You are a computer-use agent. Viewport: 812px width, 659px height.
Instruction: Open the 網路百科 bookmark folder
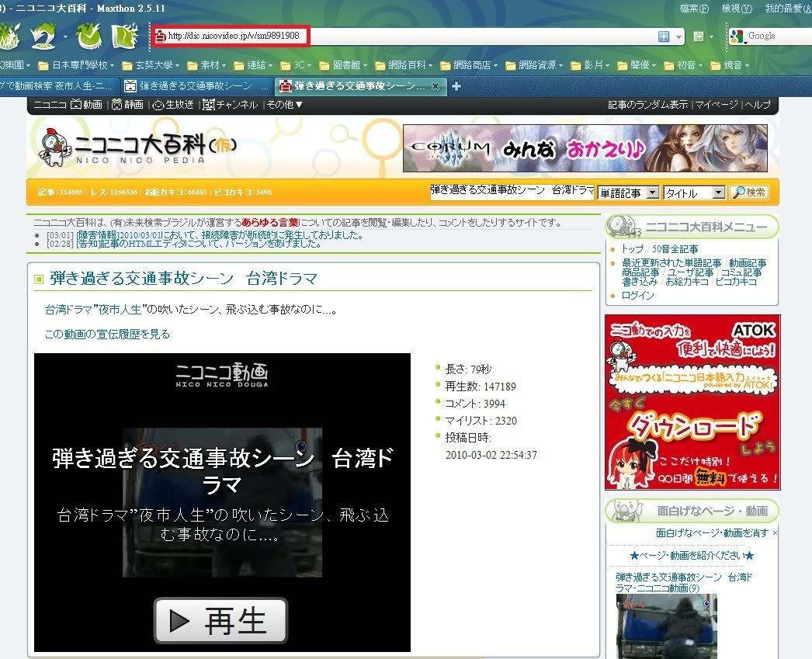pos(404,65)
